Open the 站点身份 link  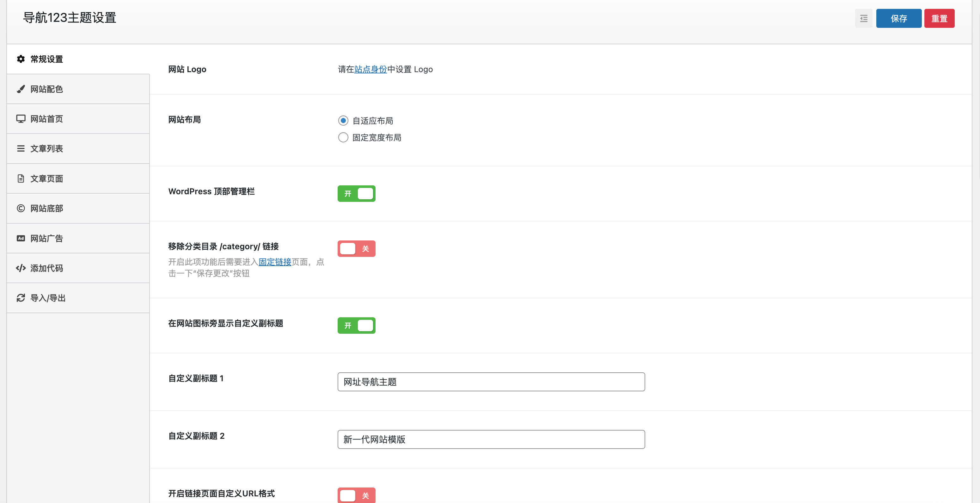point(371,69)
